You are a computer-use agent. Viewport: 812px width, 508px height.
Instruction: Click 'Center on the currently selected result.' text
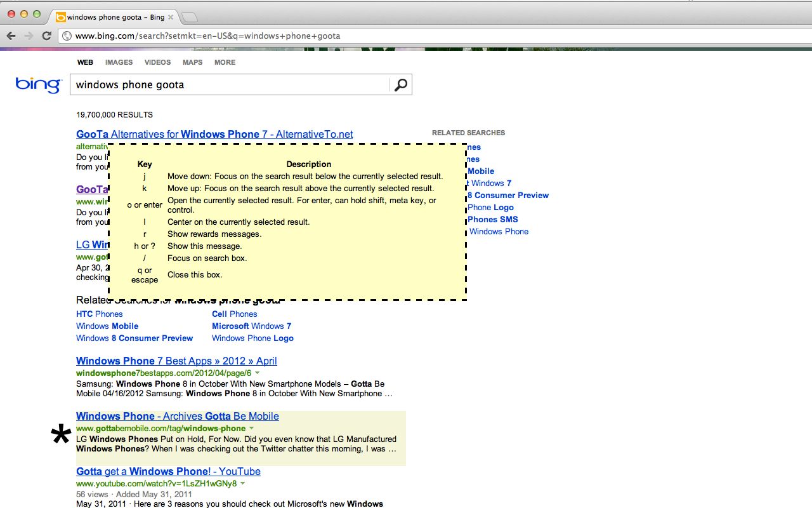click(239, 222)
